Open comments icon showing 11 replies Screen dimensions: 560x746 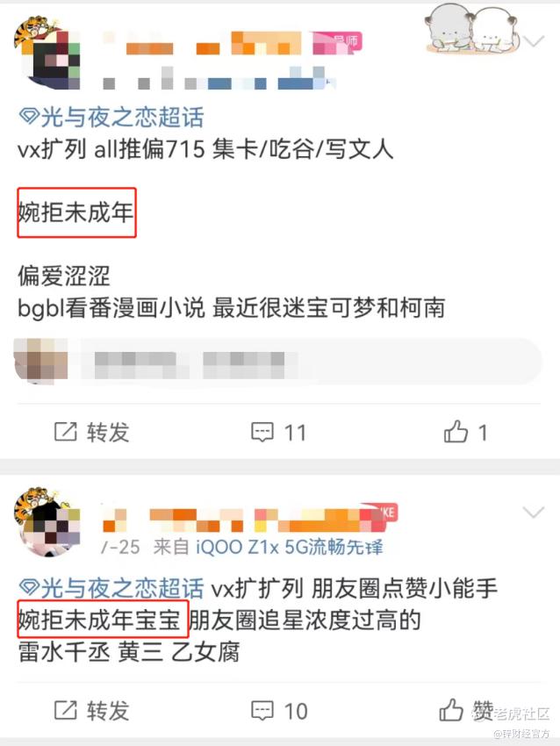(x=262, y=432)
